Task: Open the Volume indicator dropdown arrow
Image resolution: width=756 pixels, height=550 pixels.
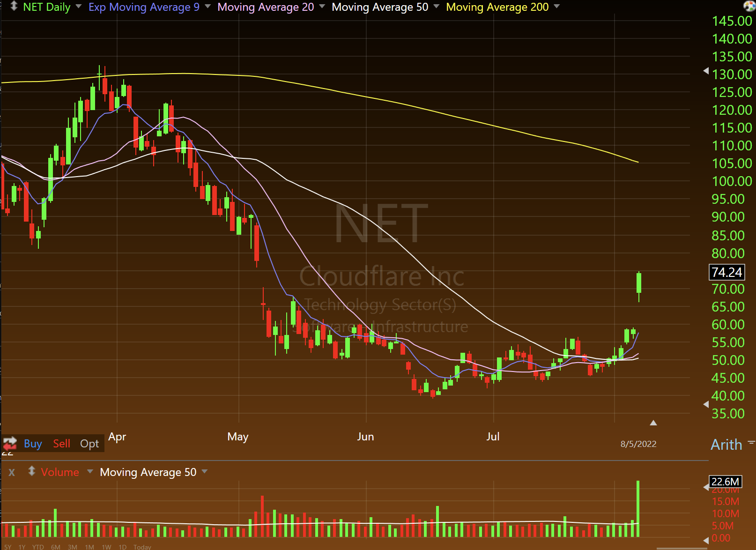Action: pyautogui.click(x=89, y=471)
